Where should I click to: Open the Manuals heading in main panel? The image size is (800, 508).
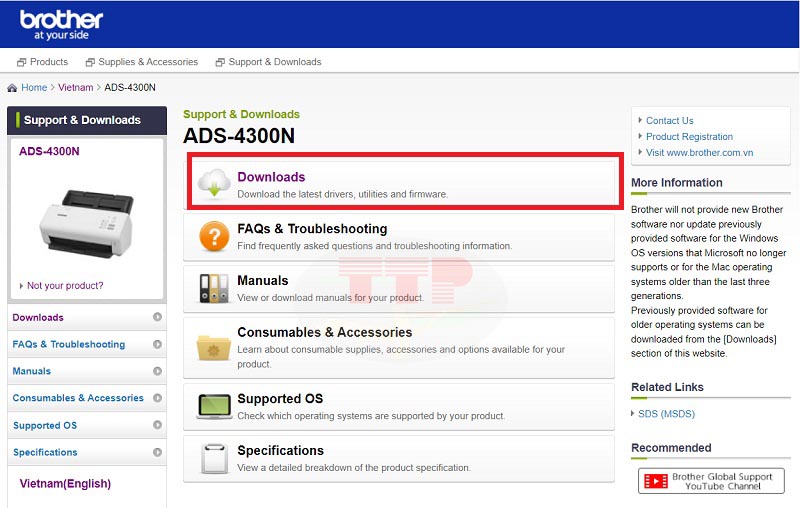(x=263, y=281)
